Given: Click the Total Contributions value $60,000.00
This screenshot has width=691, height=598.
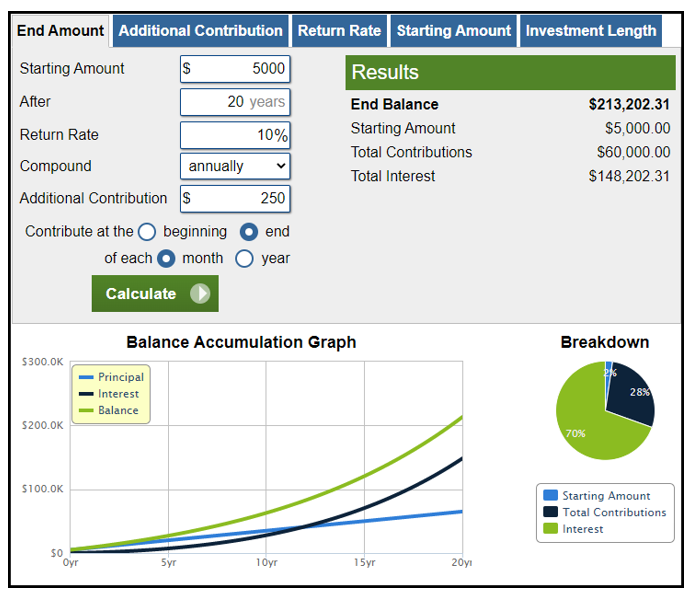Looking at the screenshot, I should pos(633,152).
